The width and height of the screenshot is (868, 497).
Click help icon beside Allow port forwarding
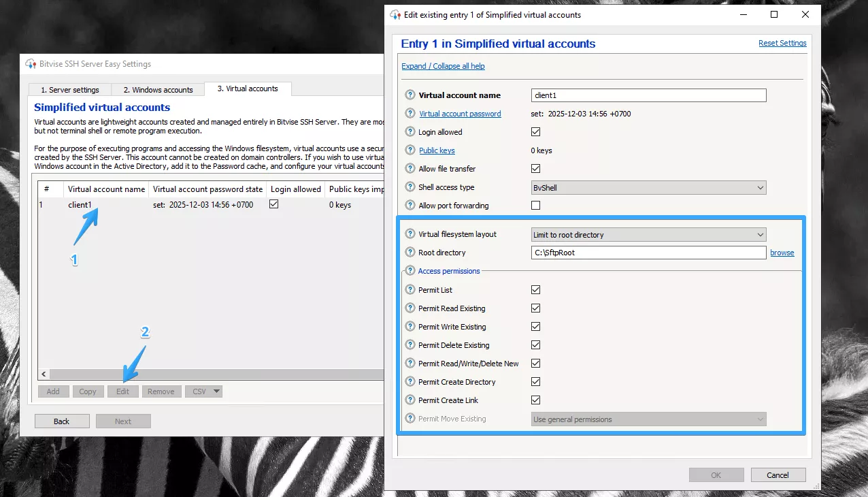tap(410, 206)
